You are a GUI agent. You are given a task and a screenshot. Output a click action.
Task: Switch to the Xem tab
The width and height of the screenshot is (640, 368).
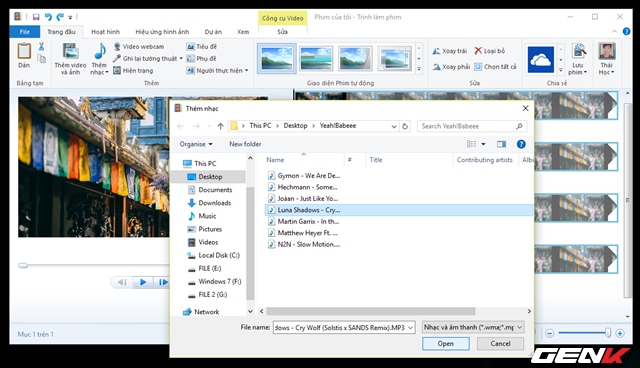point(243,31)
